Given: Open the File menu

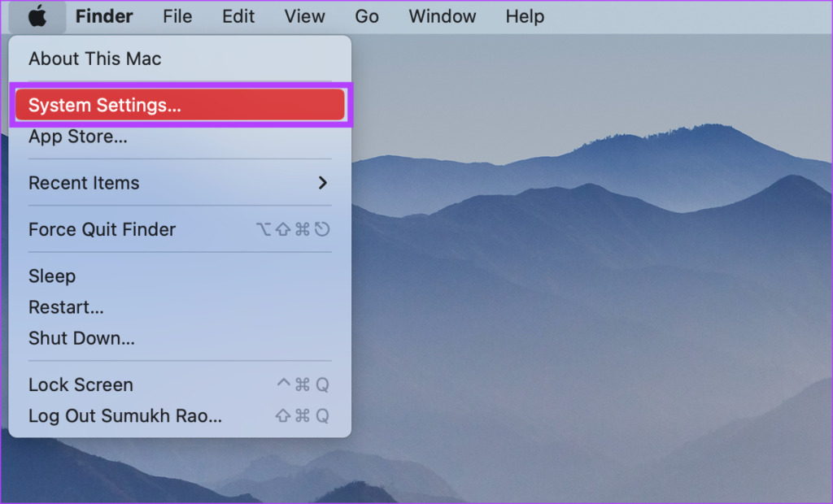Looking at the screenshot, I should (177, 16).
